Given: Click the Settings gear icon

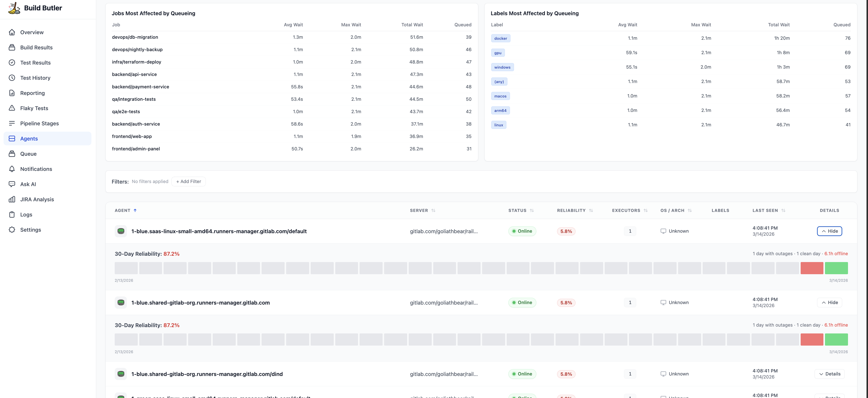Looking at the screenshot, I should coord(12,230).
